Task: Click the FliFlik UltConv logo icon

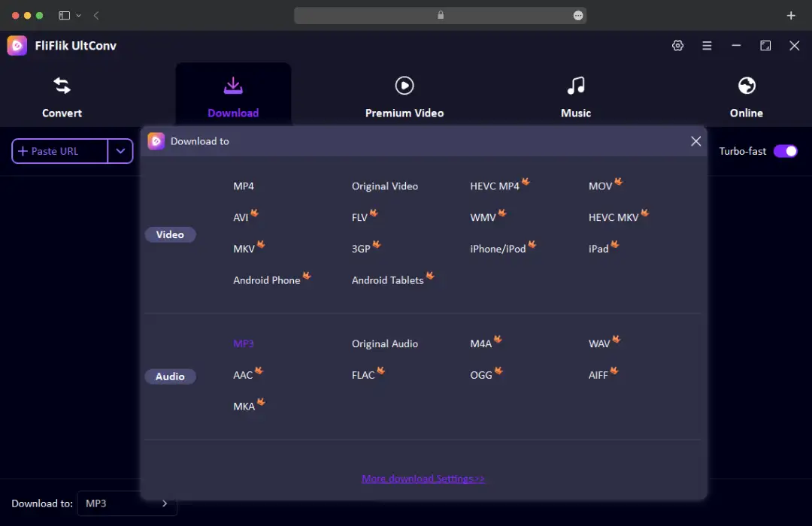Action: click(x=17, y=45)
